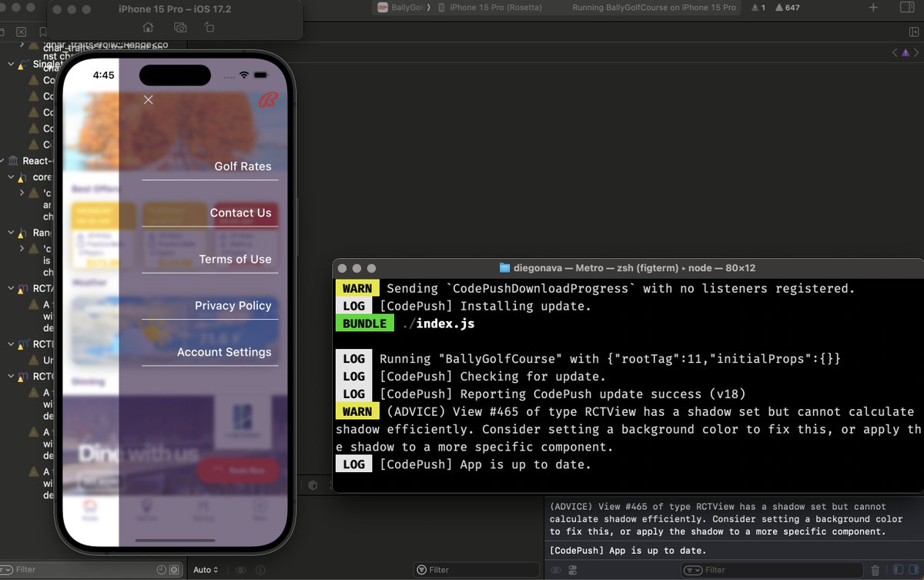
Task: Go to next issue chevron in Xcode
Action: [916, 53]
